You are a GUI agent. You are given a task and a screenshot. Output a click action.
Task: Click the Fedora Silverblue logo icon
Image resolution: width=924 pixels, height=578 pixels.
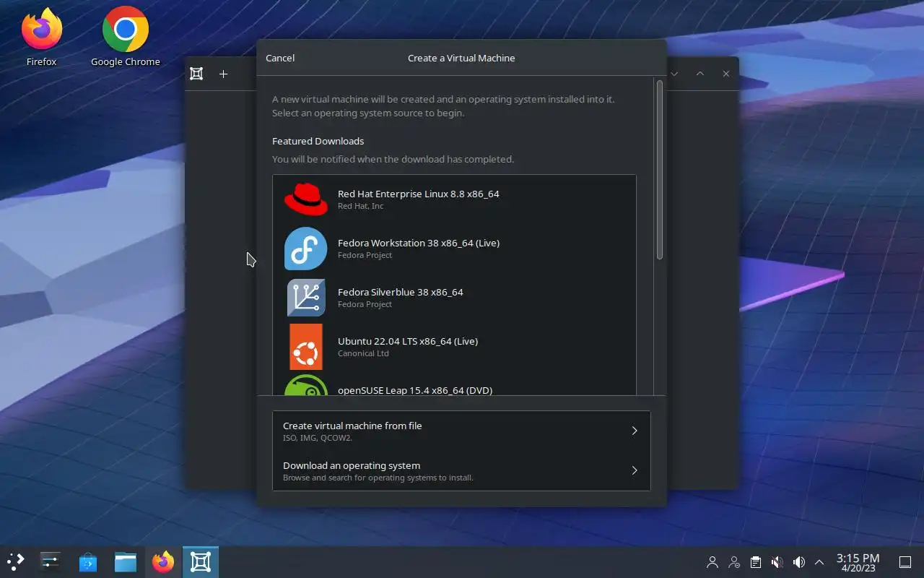coord(306,298)
